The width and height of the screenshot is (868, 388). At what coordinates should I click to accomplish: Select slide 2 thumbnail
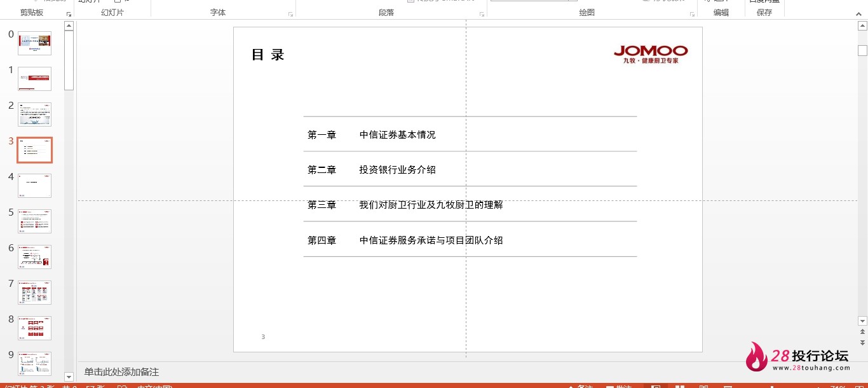[x=34, y=114]
